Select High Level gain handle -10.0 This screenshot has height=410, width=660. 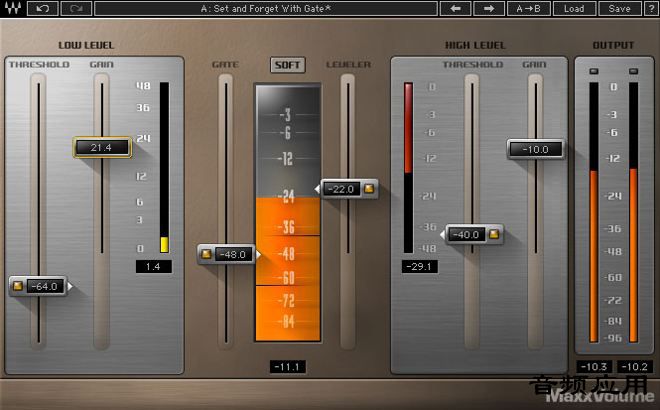(x=535, y=149)
